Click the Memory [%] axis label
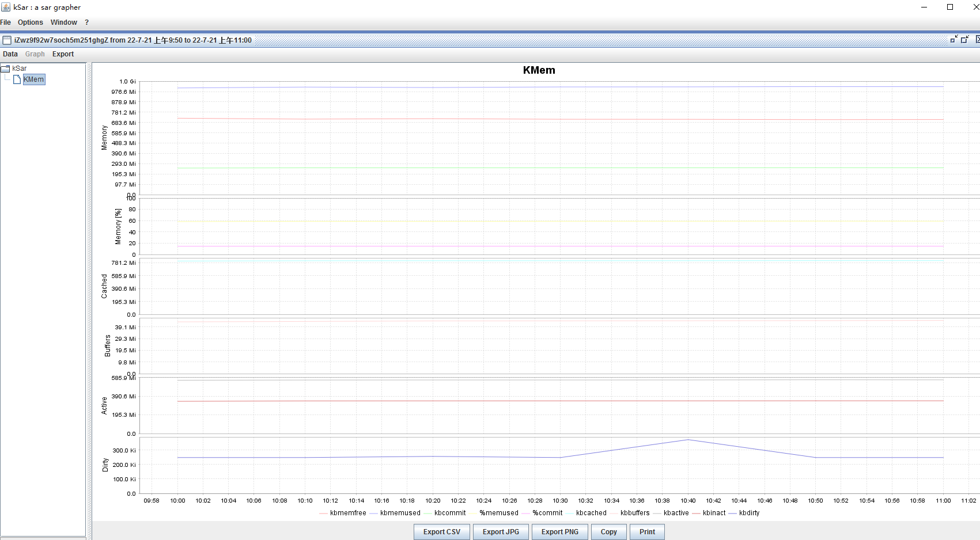Screen dimensions: 980x540 [118, 226]
